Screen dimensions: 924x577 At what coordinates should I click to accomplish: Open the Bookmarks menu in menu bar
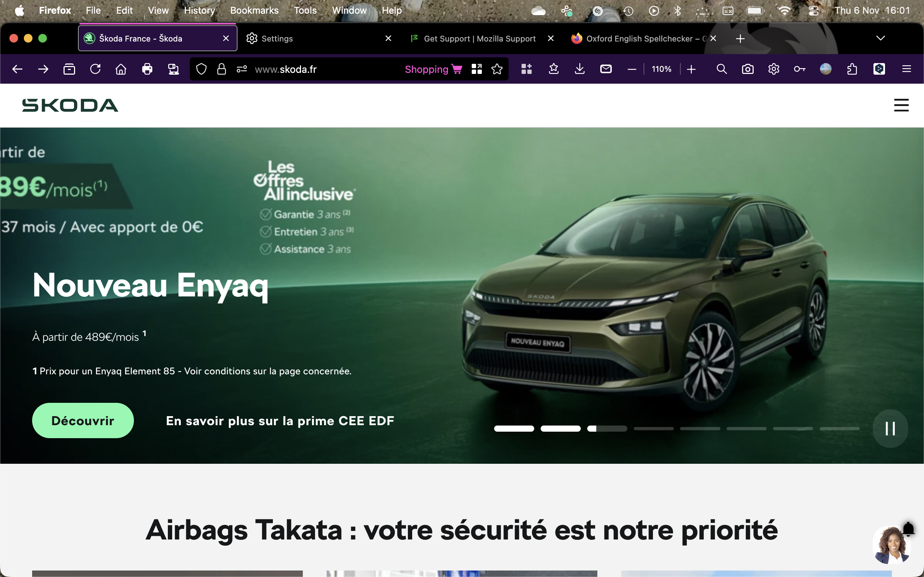(254, 11)
